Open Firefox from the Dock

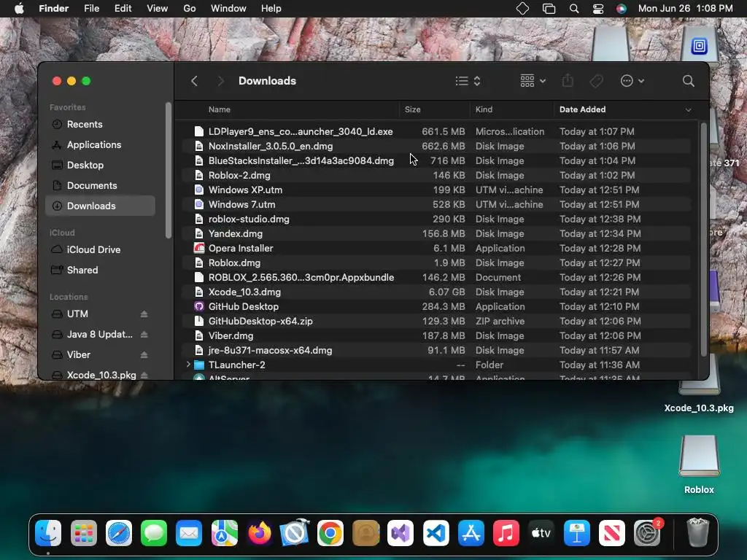click(x=260, y=533)
